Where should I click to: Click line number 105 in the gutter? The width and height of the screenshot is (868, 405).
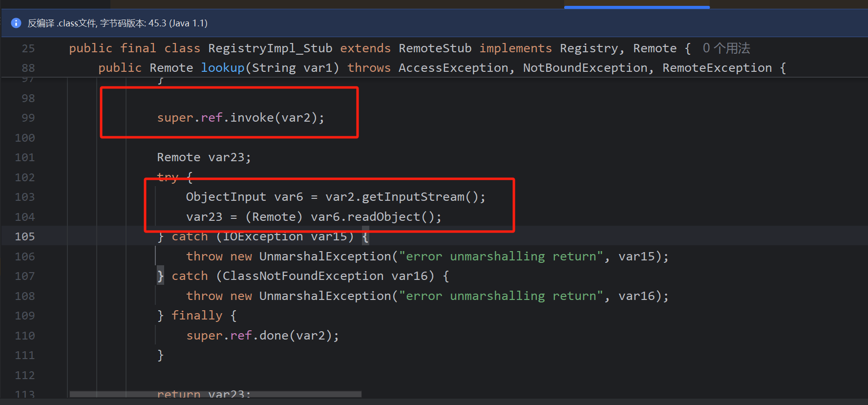25,236
